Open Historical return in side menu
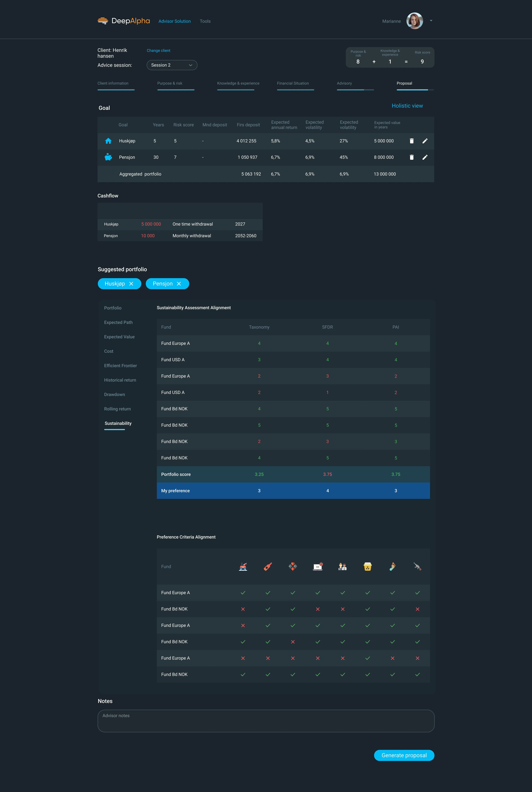 click(x=120, y=380)
